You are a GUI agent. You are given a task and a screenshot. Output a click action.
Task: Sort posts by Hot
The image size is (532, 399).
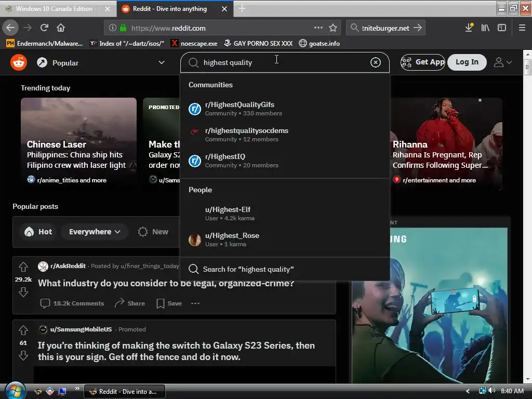[x=38, y=232]
